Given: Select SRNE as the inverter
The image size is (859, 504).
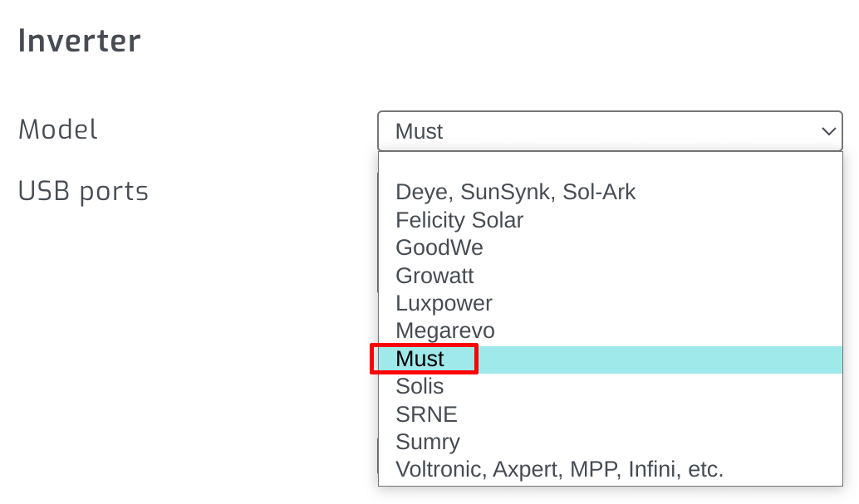Looking at the screenshot, I should [426, 414].
